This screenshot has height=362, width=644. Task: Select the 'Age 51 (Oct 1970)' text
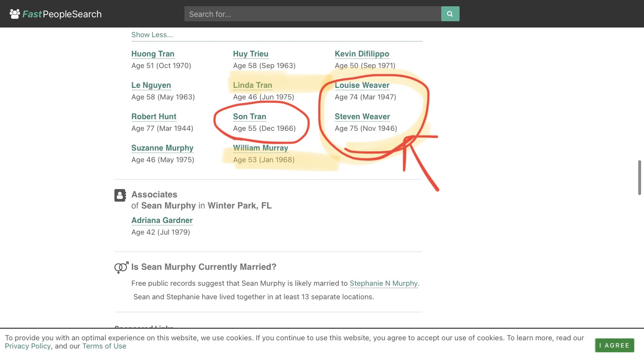[x=161, y=66]
